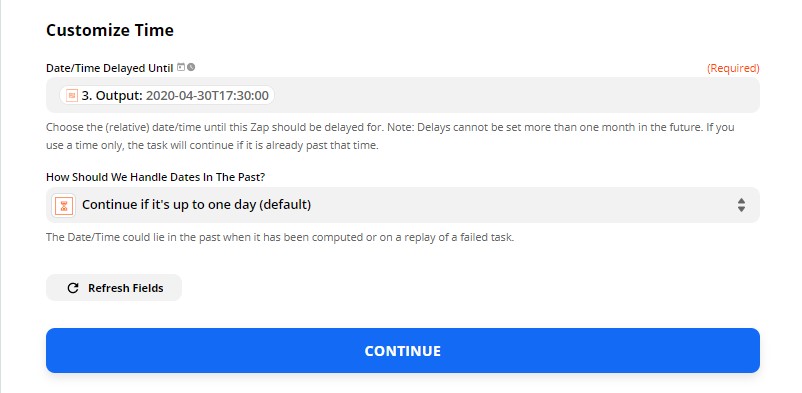Click the orange icon inside the Output pill
This screenshot has width=802, height=393.
click(x=72, y=95)
